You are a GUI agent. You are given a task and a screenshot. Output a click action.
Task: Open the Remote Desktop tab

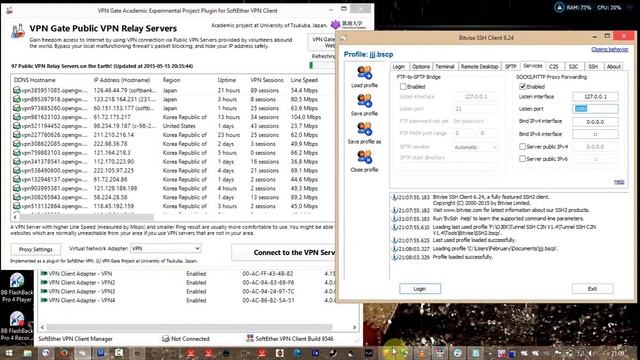click(480, 67)
